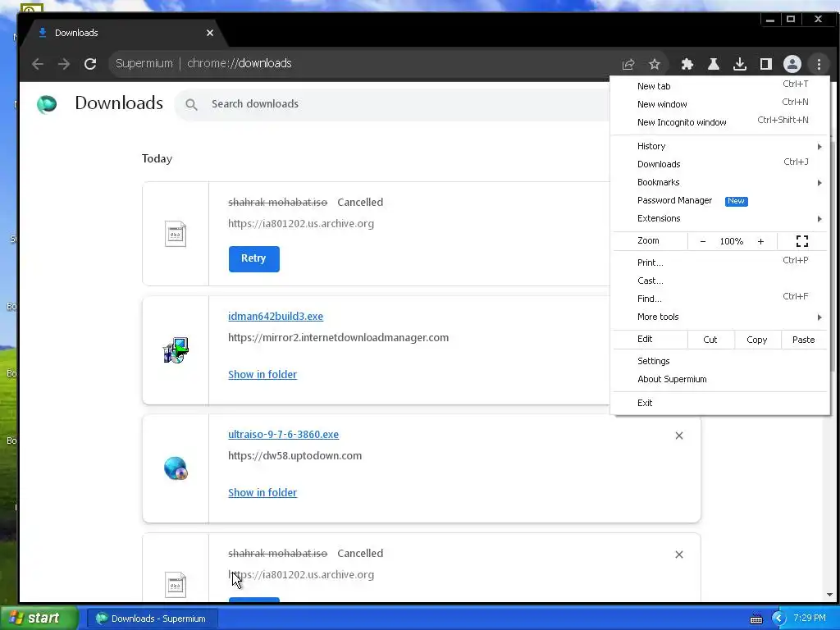Viewport: 840px width, 630px height.
Task: Choose Exit from the menu
Action: coord(720,403)
